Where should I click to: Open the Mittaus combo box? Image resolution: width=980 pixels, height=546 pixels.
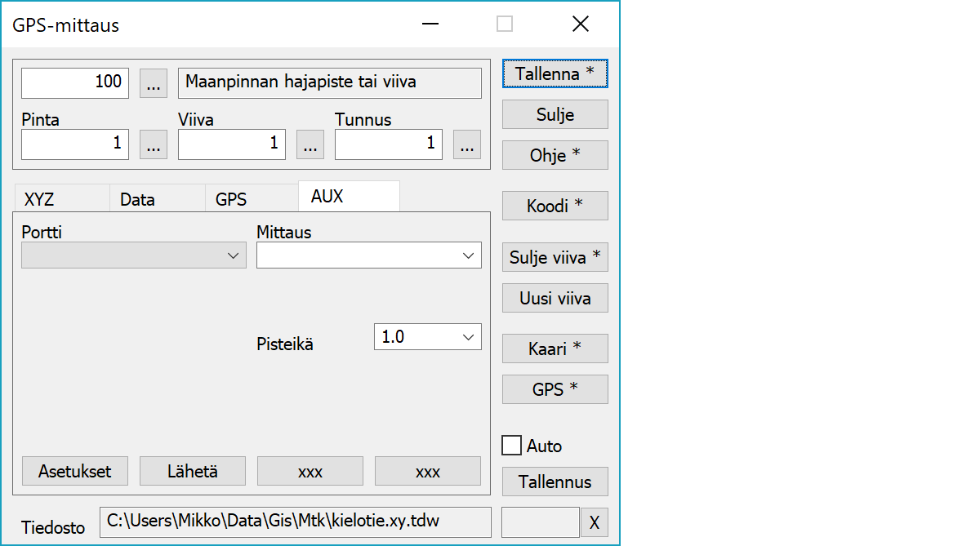point(368,255)
